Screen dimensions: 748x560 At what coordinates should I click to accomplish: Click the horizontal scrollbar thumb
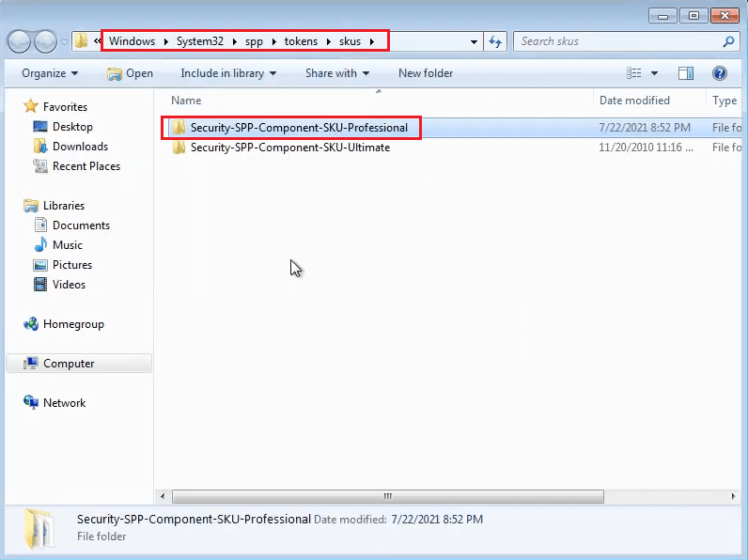(388, 496)
